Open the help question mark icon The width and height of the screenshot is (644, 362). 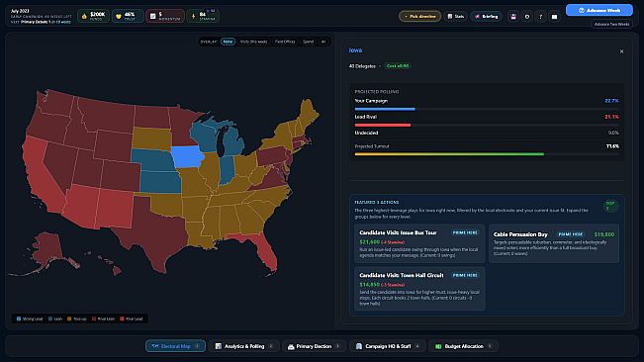540,17
